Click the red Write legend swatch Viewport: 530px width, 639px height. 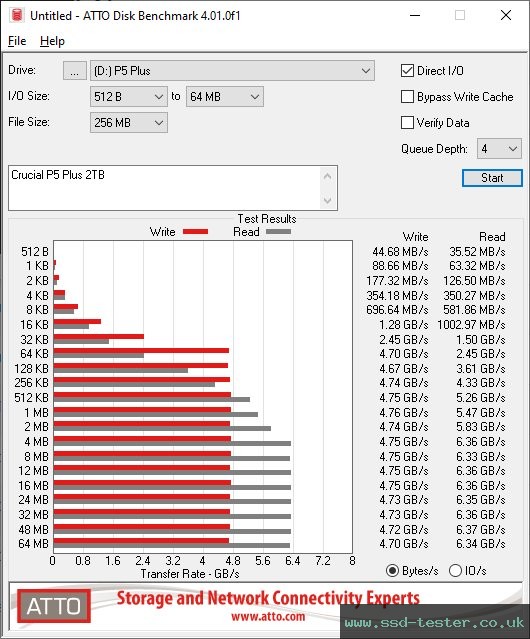point(196,231)
